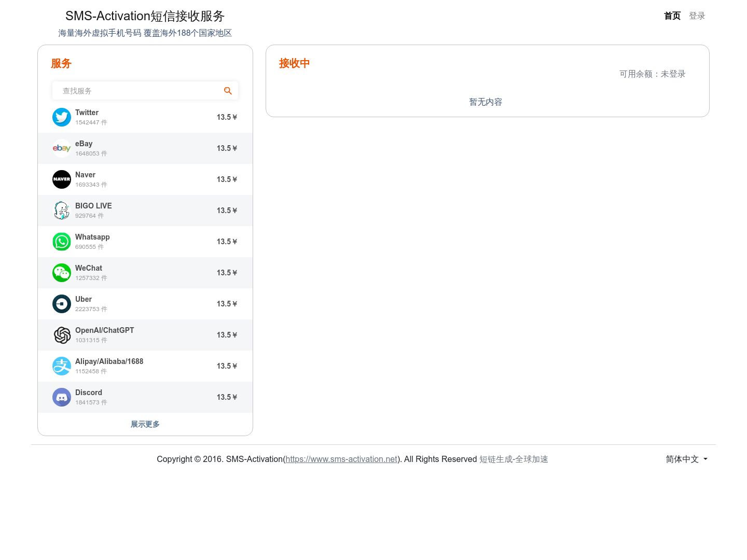The height and width of the screenshot is (560, 747).
Task: Click the SMS-Activation短信接收服务 site title
Action: point(145,16)
